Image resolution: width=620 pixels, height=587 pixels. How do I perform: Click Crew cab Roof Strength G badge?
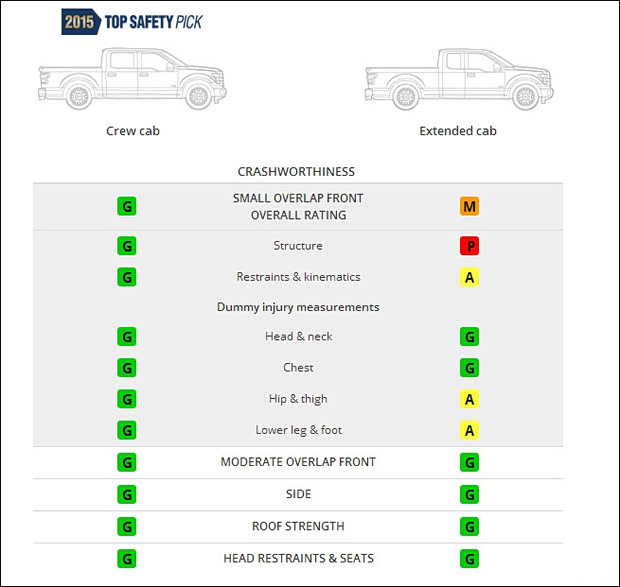pyautogui.click(x=127, y=526)
